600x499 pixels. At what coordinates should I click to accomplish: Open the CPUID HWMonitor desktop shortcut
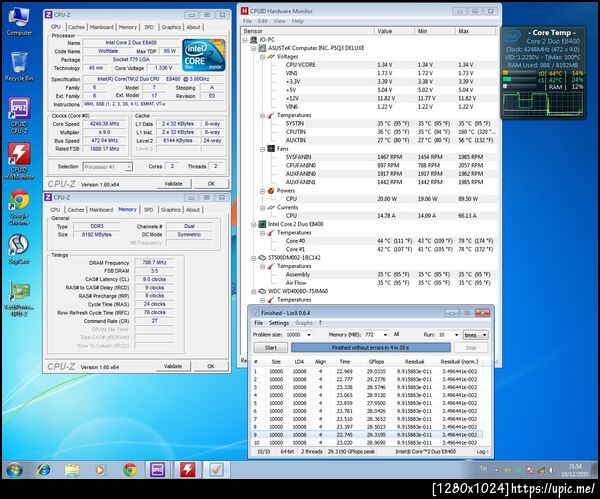pos(19,161)
